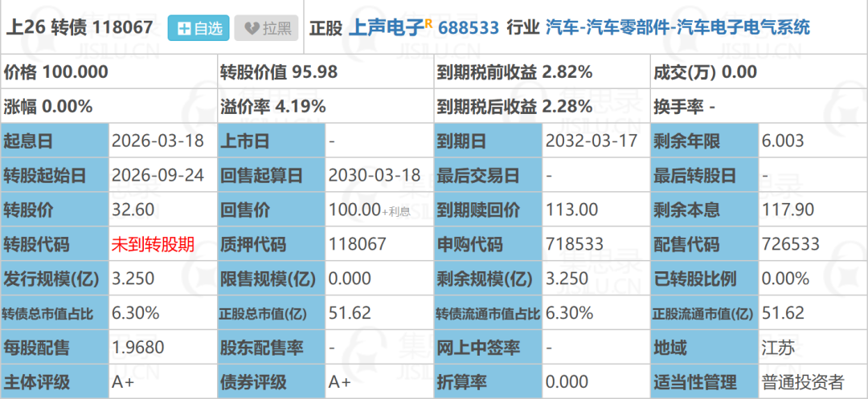Select 适当性管理 value 普通投资者
This screenshot has height=399, width=868.
(x=803, y=382)
